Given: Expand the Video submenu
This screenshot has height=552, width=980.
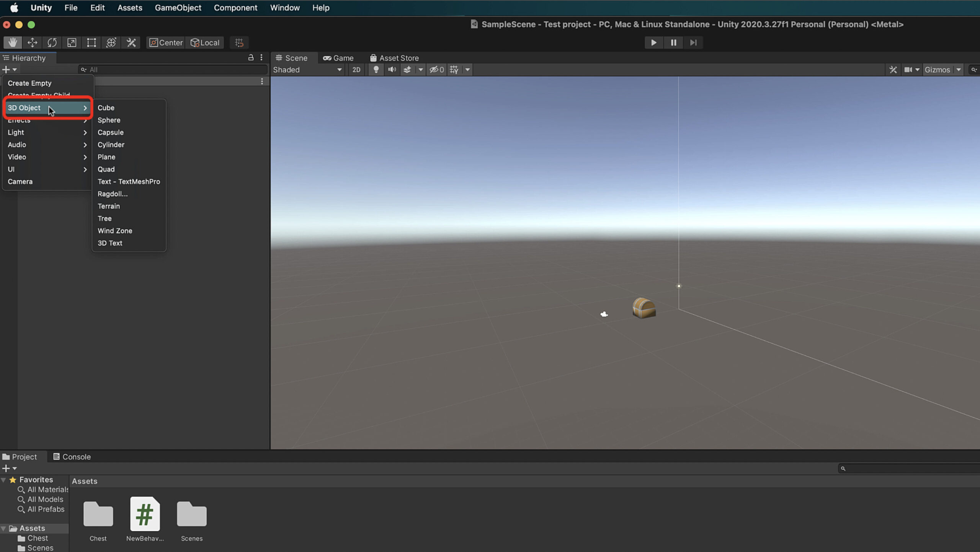Looking at the screenshot, I should 48,157.
